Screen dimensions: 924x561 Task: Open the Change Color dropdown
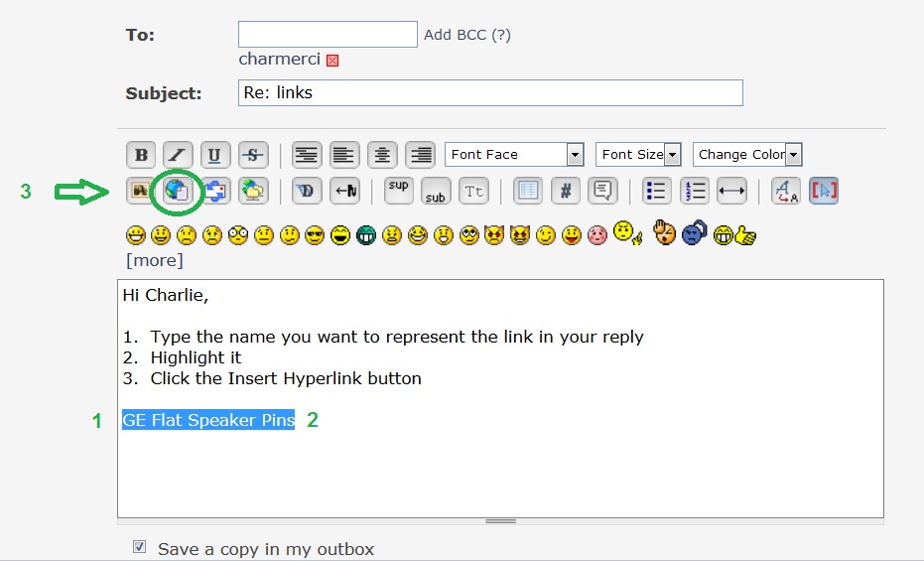coord(747,154)
